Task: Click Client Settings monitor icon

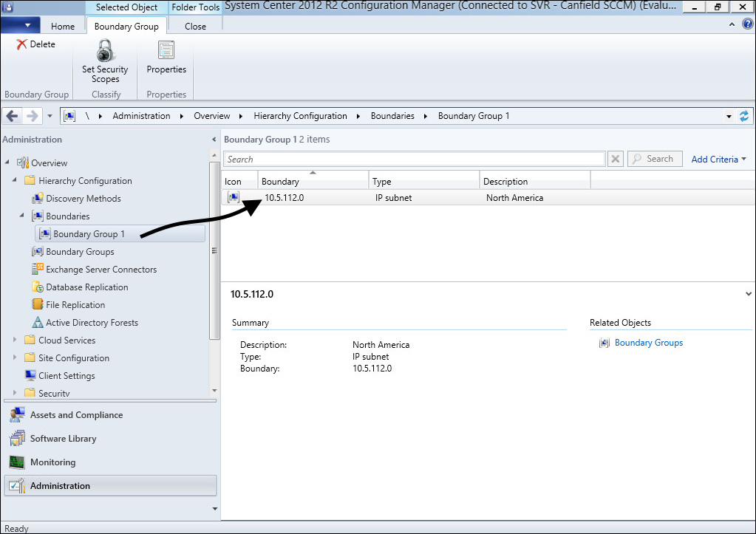Action: point(30,375)
